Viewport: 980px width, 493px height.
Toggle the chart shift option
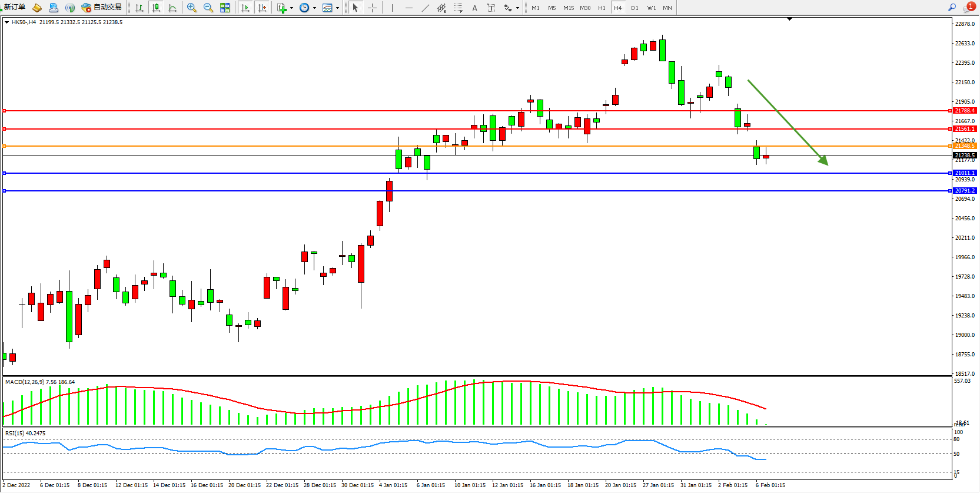(x=262, y=8)
